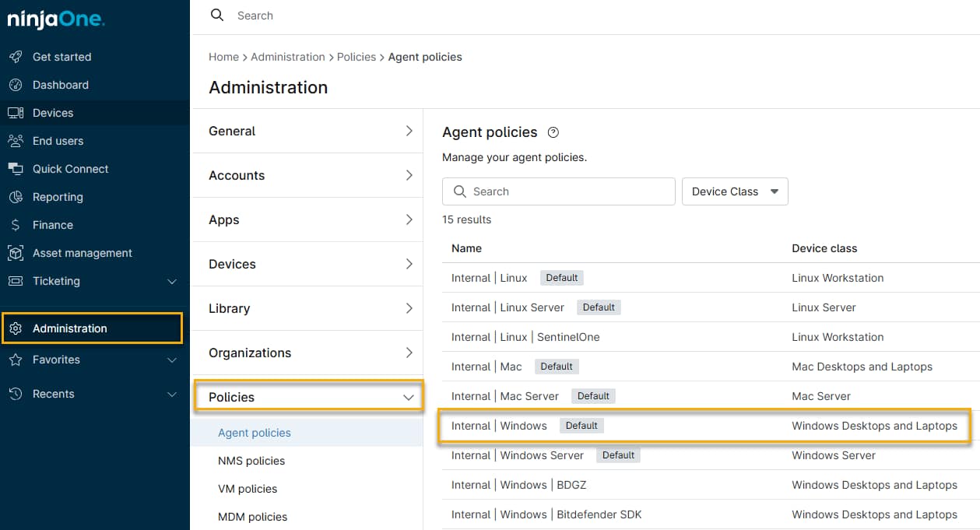Select the End users people icon
This screenshot has height=530, width=980.
pos(16,141)
